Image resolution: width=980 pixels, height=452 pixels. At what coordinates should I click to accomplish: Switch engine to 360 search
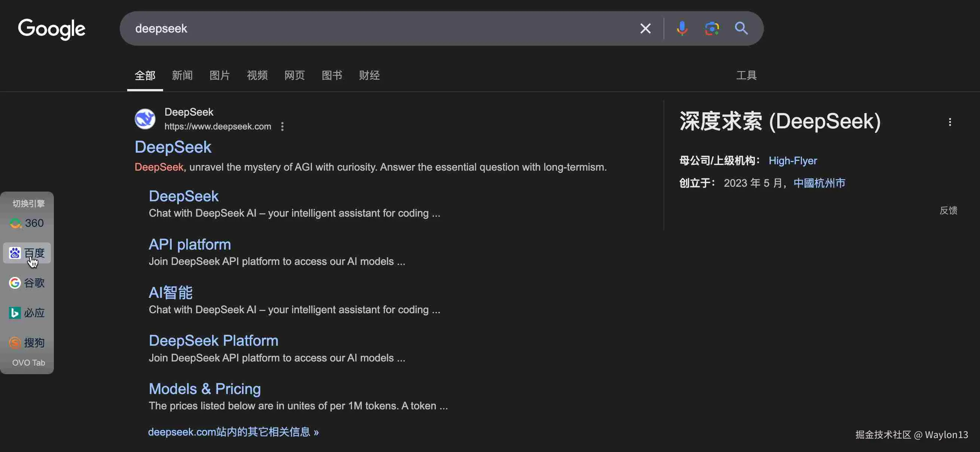(x=27, y=223)
